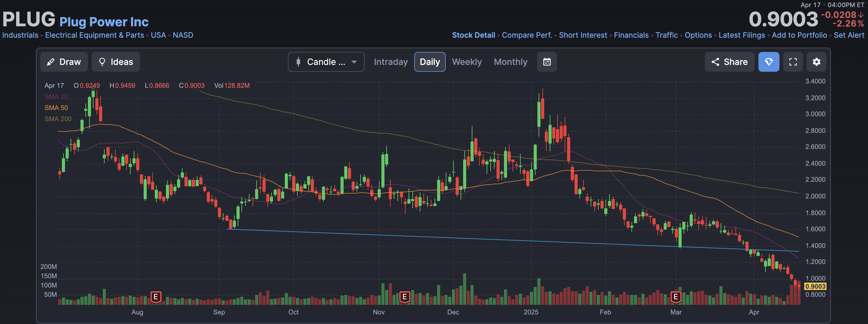Open the date range calendar icon

coord(547,62)
